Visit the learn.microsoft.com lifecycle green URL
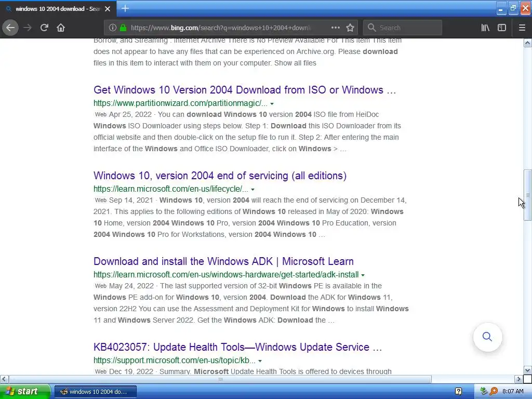Image resolution: width=532 pixels, height=399 pixels. click(x=170, y=189)
